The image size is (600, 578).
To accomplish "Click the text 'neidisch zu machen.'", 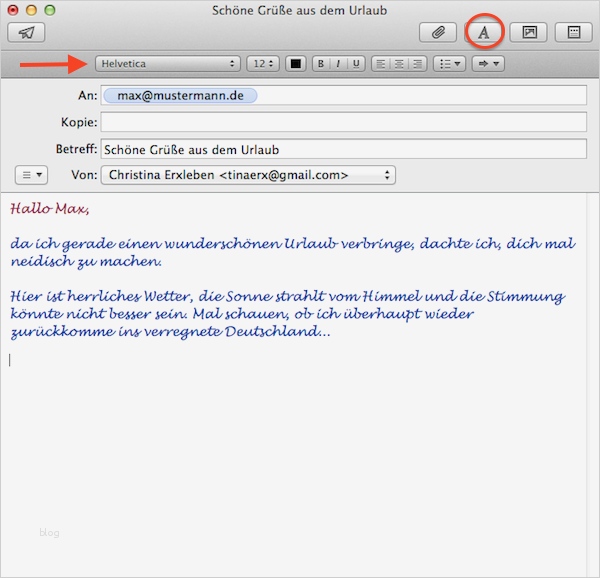I will (86, 262).
